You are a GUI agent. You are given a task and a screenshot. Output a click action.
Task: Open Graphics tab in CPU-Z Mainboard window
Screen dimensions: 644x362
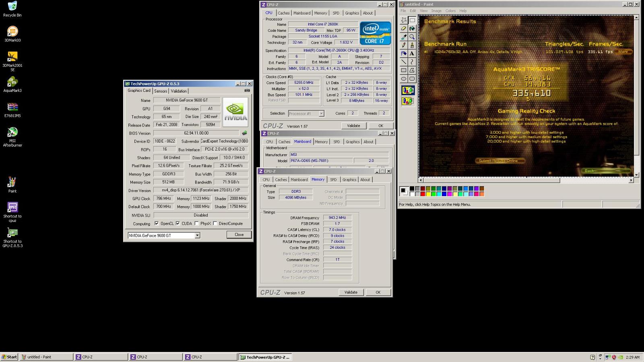tap(353, 142)
